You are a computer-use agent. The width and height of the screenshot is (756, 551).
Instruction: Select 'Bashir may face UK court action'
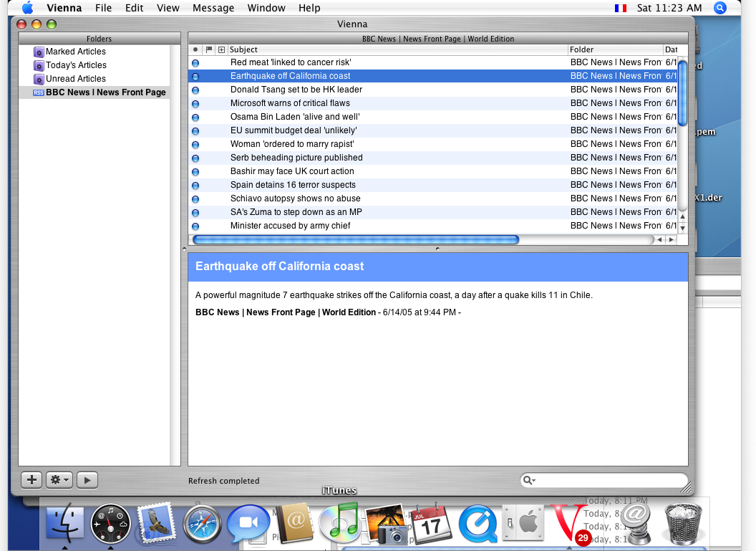(x=433, y=171)
